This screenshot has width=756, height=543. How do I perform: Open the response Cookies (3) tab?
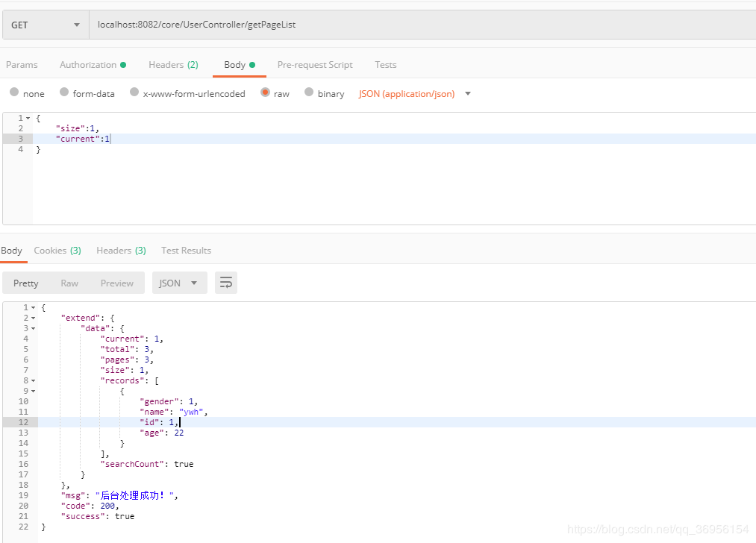[57, 251]
